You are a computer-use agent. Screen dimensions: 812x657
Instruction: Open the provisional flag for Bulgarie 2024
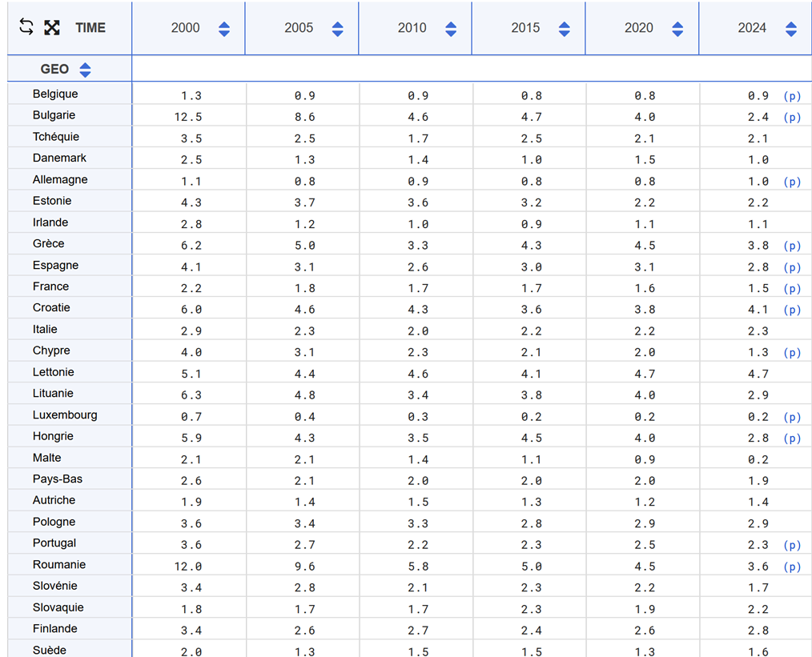click(791, 117)
